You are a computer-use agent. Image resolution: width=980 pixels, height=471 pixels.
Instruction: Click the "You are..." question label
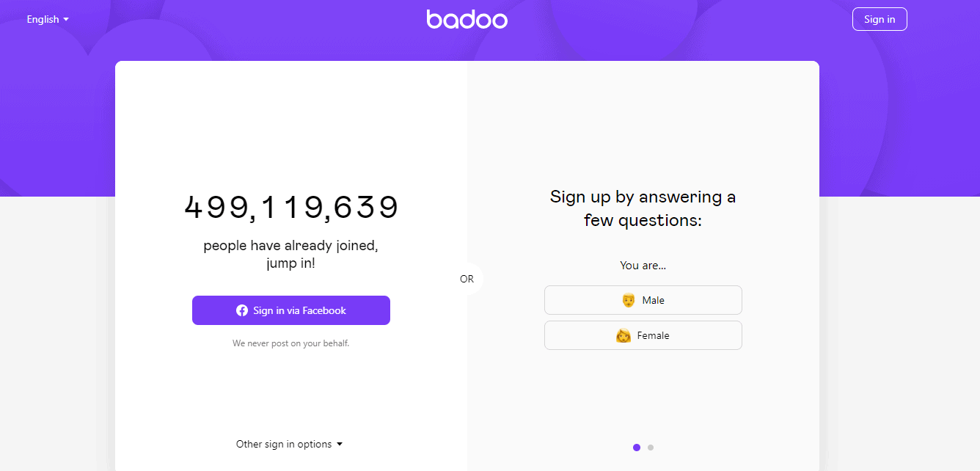(x=643, y=266)
